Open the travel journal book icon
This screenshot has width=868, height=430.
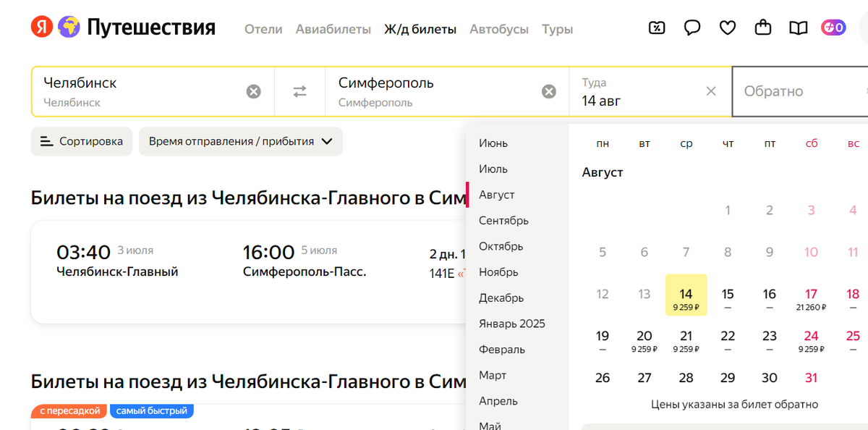pos(798,28)
